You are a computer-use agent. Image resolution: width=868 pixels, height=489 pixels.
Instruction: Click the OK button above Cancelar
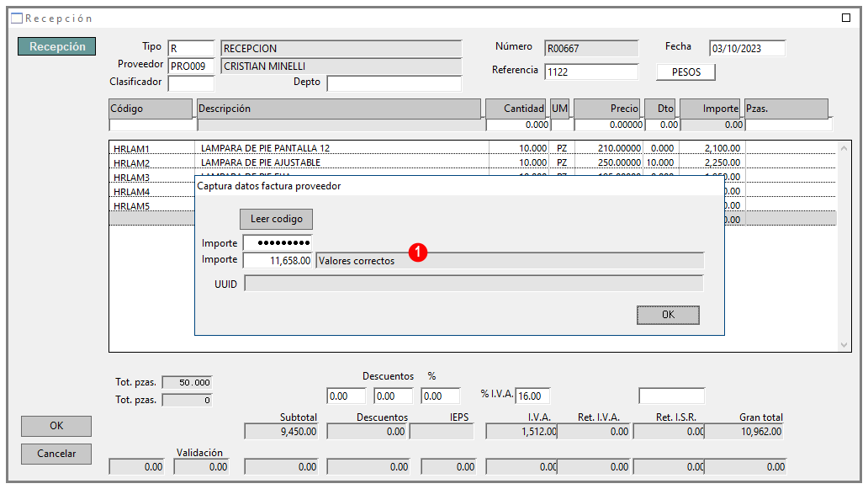pyautogui.click(x=56, y=426)
